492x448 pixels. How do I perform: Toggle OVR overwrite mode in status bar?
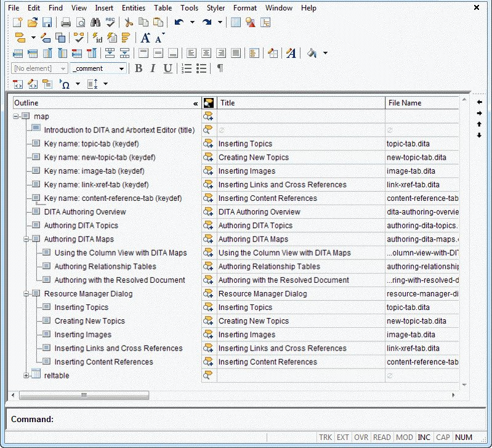tap(361, 438)
